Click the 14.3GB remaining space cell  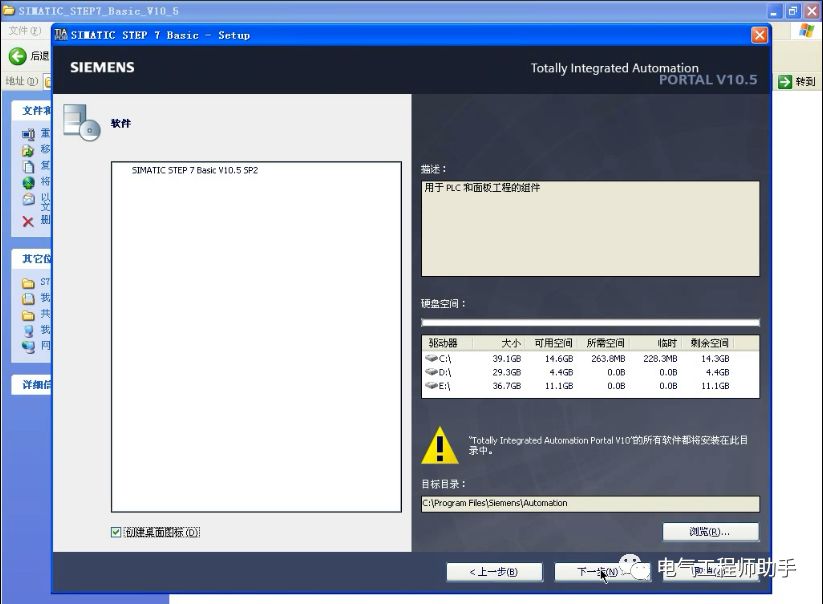click(715, 358)
